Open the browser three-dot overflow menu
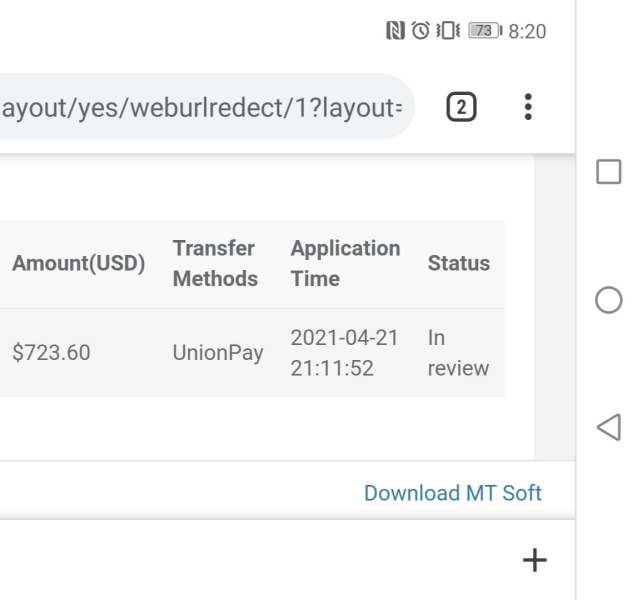 528,107
